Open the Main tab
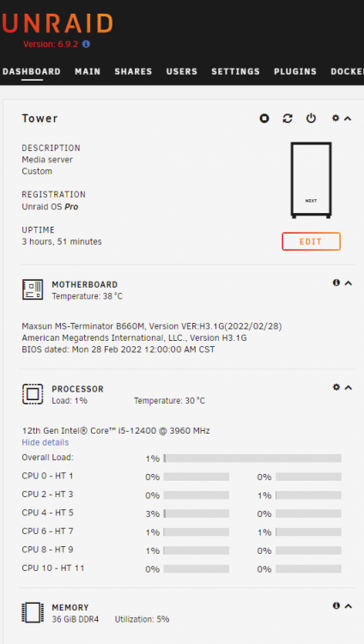Image resolution: width=364 pixels, height=644 pixels. [88, 71]
